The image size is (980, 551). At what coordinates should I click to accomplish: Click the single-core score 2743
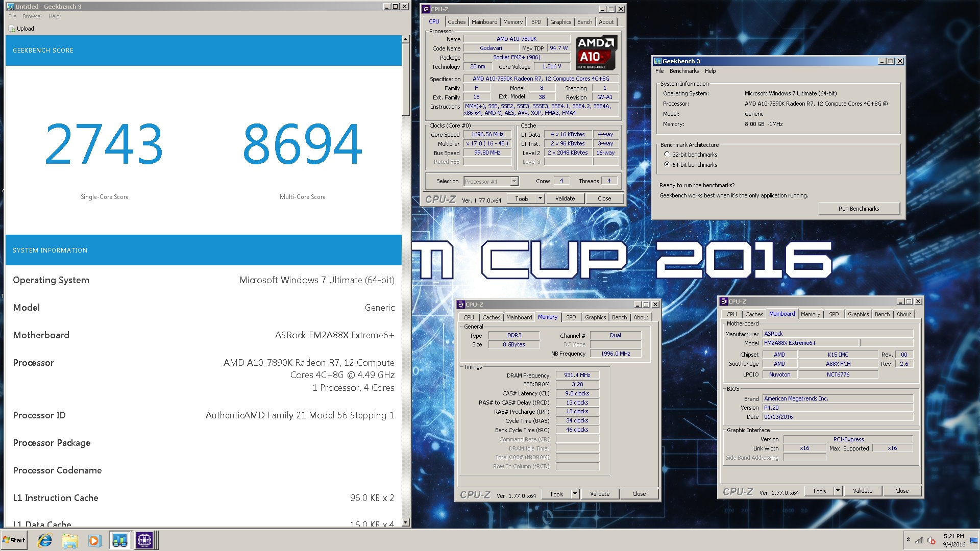click(104, 145)
